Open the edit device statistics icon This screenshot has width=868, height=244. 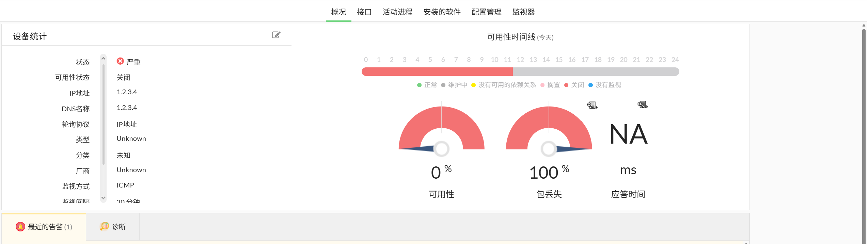276,35
